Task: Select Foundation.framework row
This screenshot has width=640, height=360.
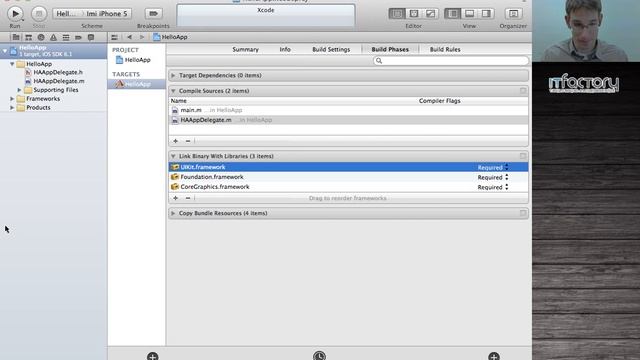Action: (x=349, y=177)
